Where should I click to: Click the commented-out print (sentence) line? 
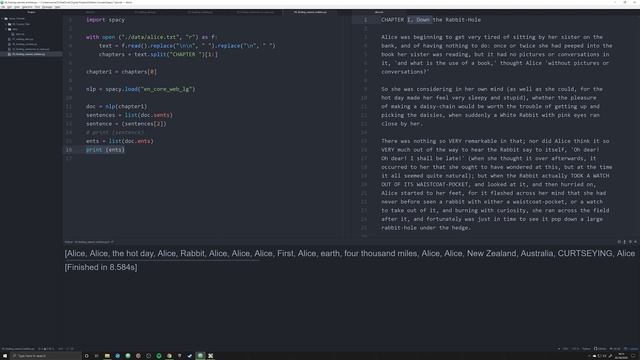point(115,132)
